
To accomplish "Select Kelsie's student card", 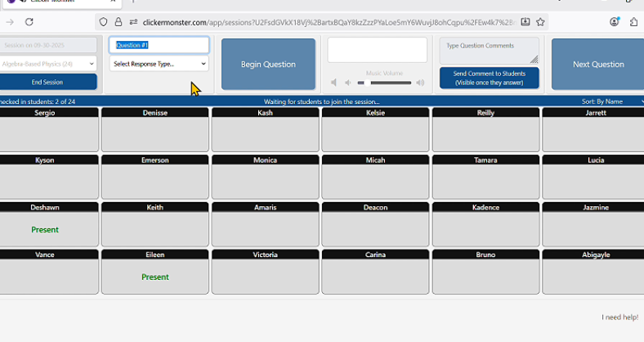I will [x=375, y=129].
